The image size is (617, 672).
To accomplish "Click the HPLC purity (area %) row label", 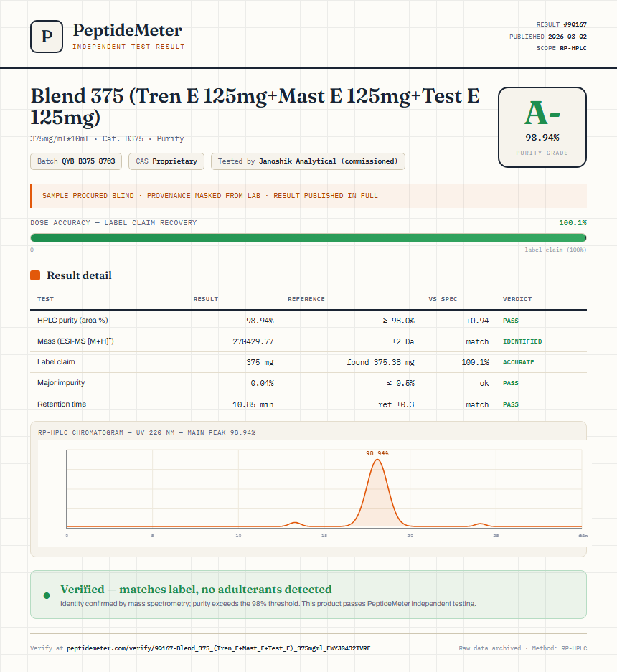I will click(72, 320).
